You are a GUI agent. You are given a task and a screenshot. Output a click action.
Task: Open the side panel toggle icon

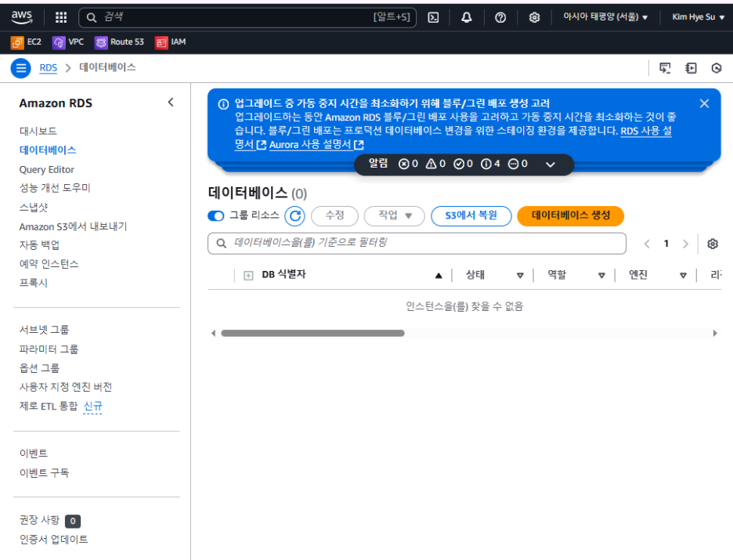pyautogui.click(x=691, y=68)
